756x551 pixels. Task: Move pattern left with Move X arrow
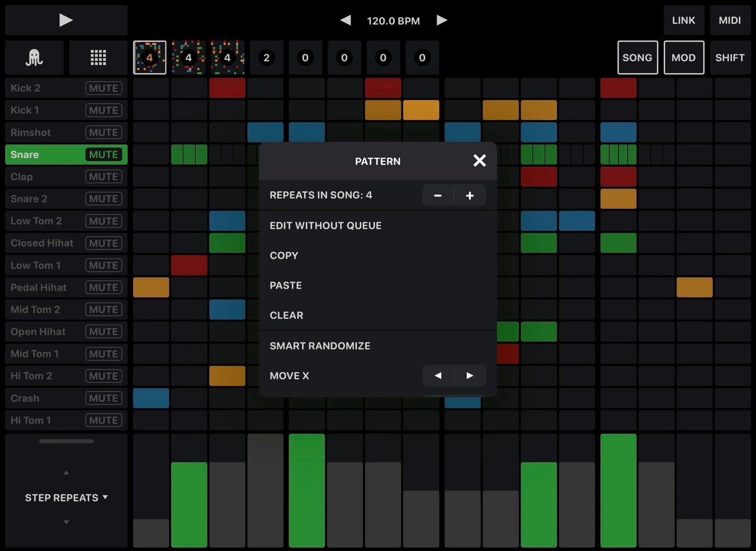[x=438, y=376]
